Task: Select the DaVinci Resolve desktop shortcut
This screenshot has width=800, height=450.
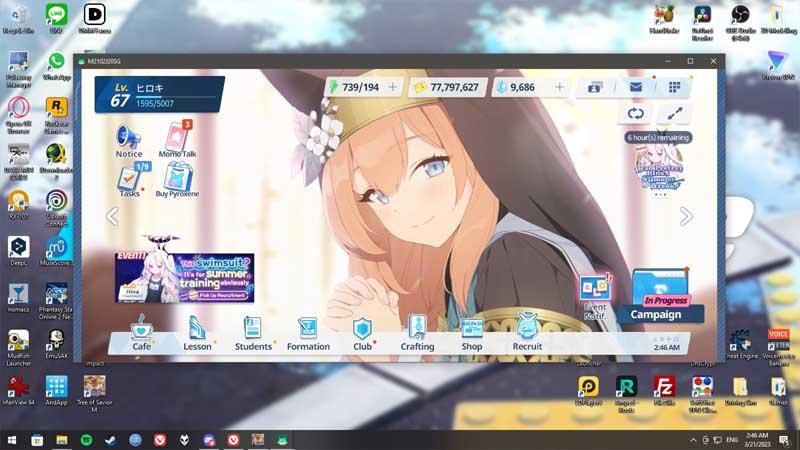Action: [703, 22]
